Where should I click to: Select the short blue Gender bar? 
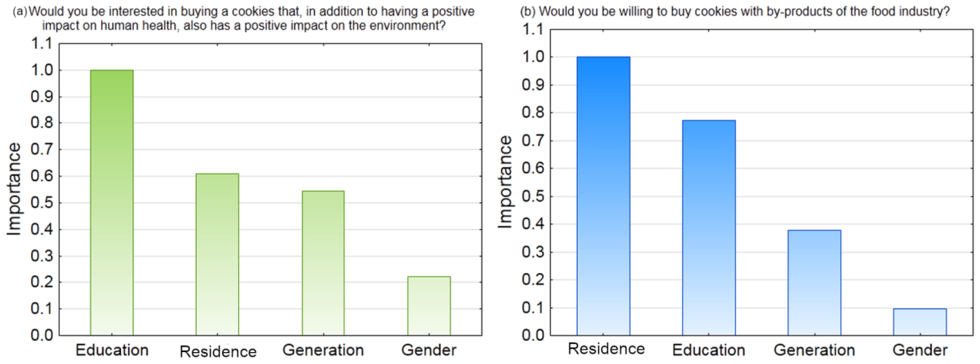[x=919, y=322]
